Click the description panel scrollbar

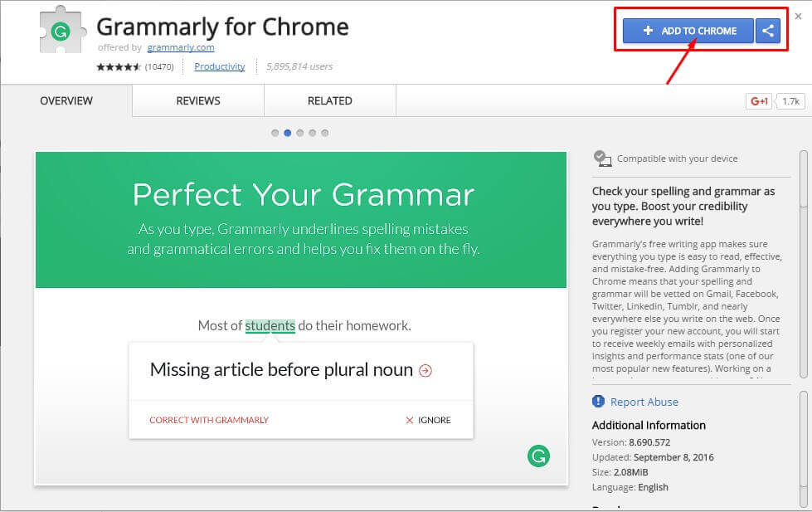tap(803, 178)
